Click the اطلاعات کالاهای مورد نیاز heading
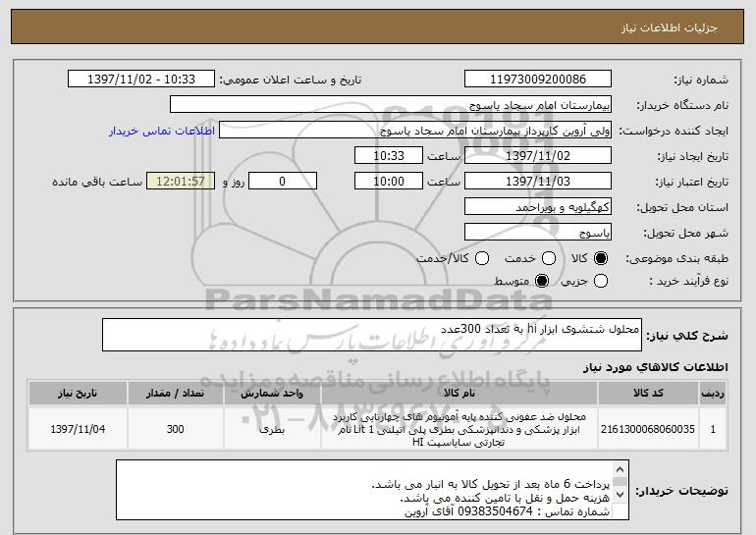The height and width of the screenshot is (535, 756). (x=655, y=367)
